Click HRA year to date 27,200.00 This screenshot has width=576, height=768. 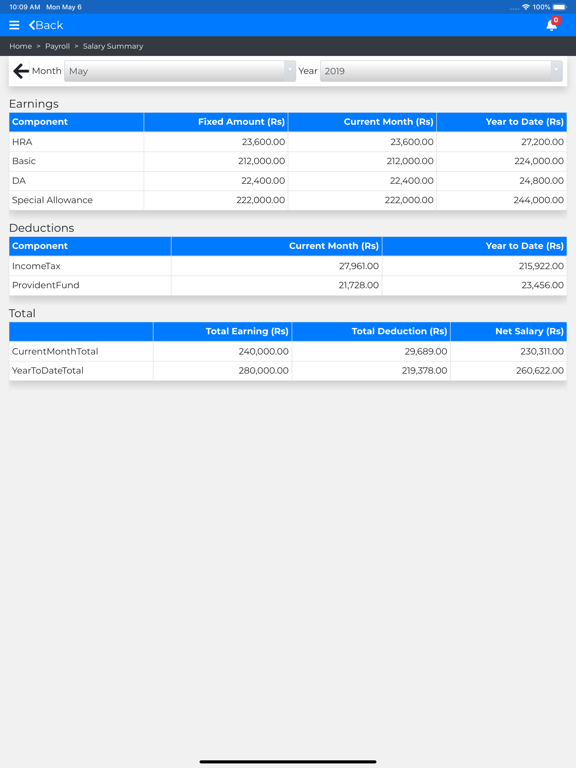(x=542, y=142)
